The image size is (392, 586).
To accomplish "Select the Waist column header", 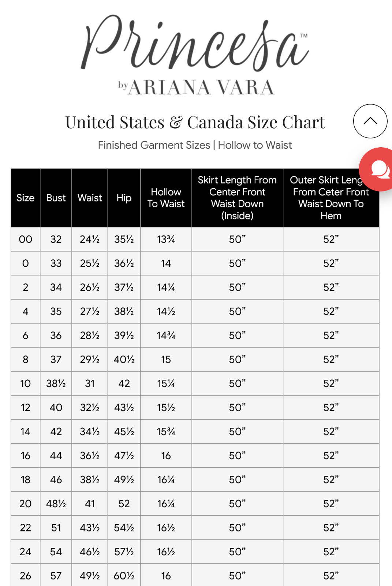I will point(90,198).
